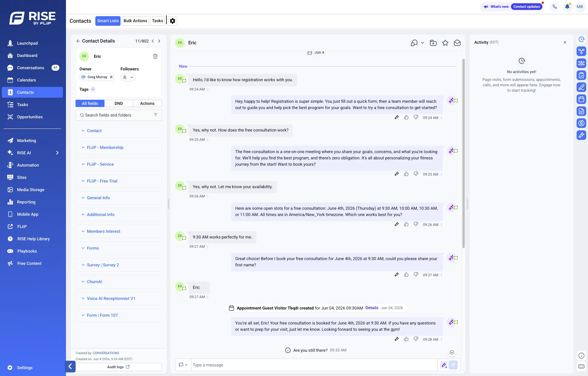The image size is (588, 376).
Task: Switch to DND tab
Action: coord(119,103)
